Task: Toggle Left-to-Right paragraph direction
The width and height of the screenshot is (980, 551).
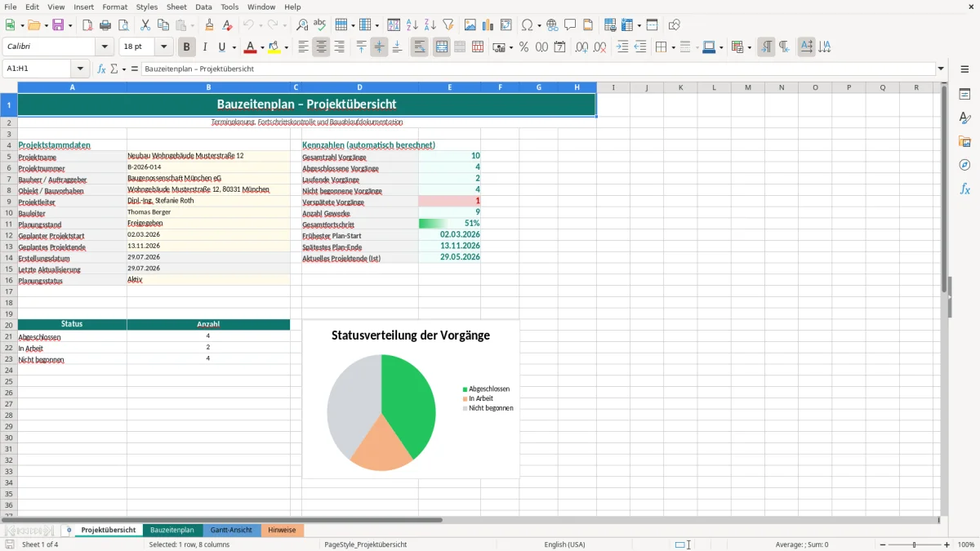Action: 766,47
